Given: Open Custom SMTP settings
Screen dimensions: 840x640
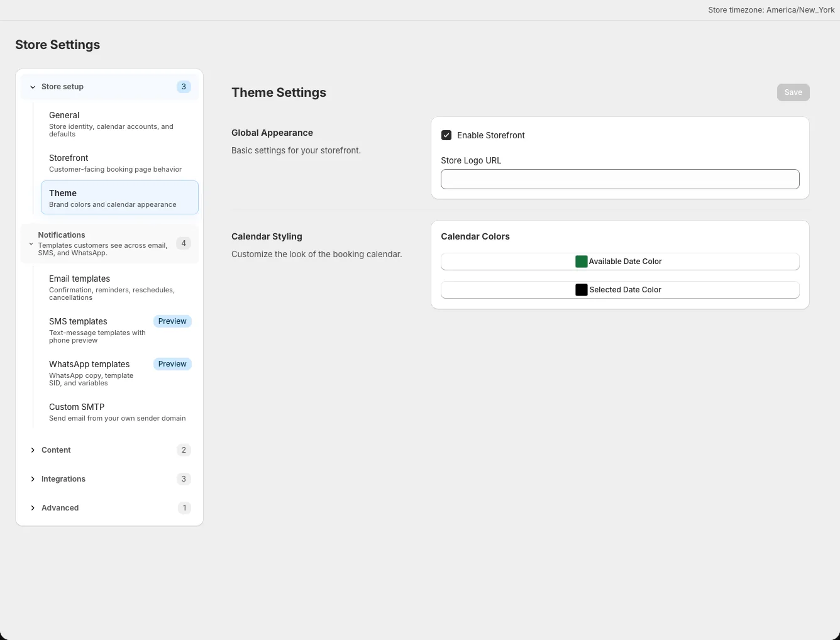Looking at the screenshot, I should (119, 412).
